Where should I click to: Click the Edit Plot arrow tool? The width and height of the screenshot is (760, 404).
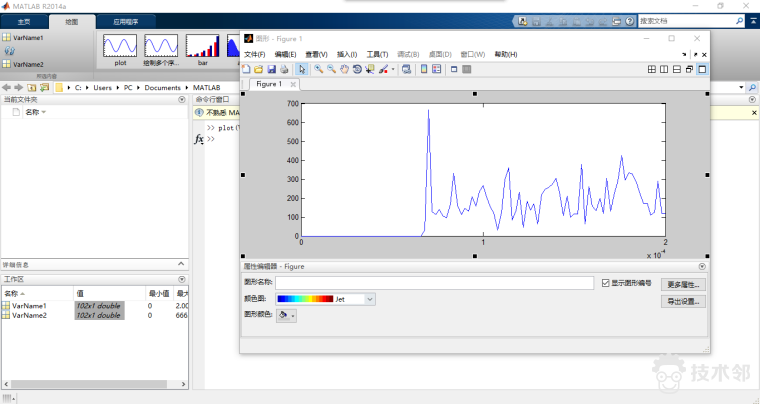pos(302,69)
